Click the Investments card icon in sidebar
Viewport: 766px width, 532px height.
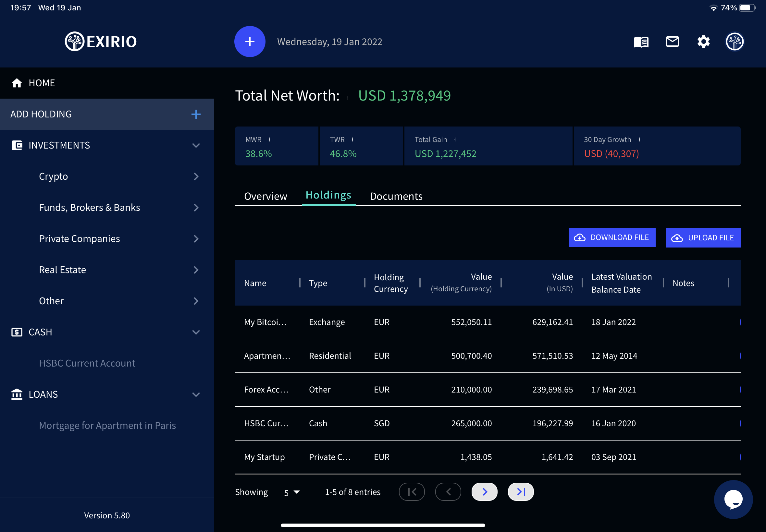pyautogui.click(x=17, y=145)
